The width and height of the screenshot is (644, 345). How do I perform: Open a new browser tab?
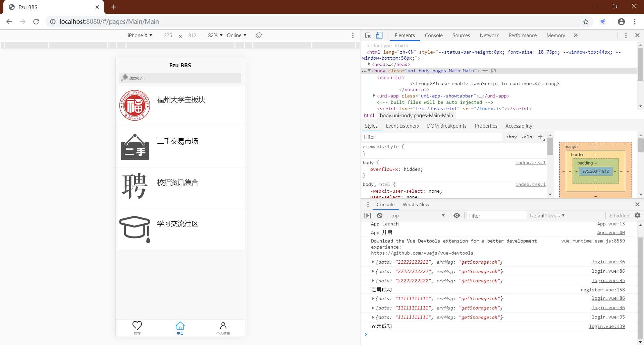click(113, 7)
